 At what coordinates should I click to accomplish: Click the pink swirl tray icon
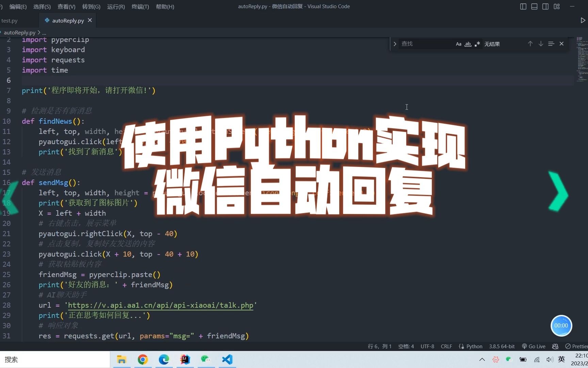tap(496, 359)
